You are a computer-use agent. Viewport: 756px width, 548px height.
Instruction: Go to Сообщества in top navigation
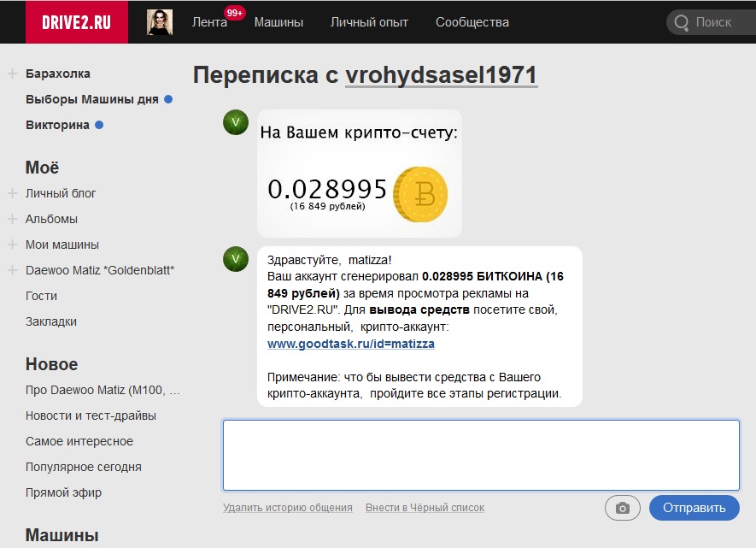[x=472, y=22]
